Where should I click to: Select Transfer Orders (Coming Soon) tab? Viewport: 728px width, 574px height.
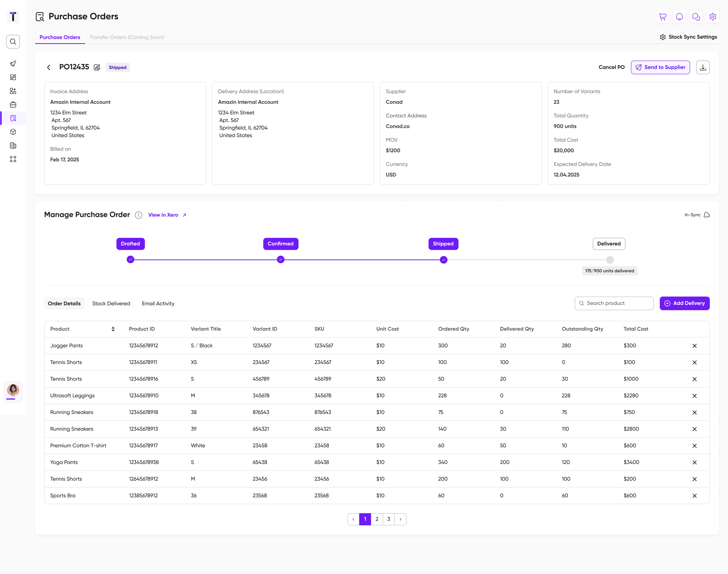coord(127,37)
